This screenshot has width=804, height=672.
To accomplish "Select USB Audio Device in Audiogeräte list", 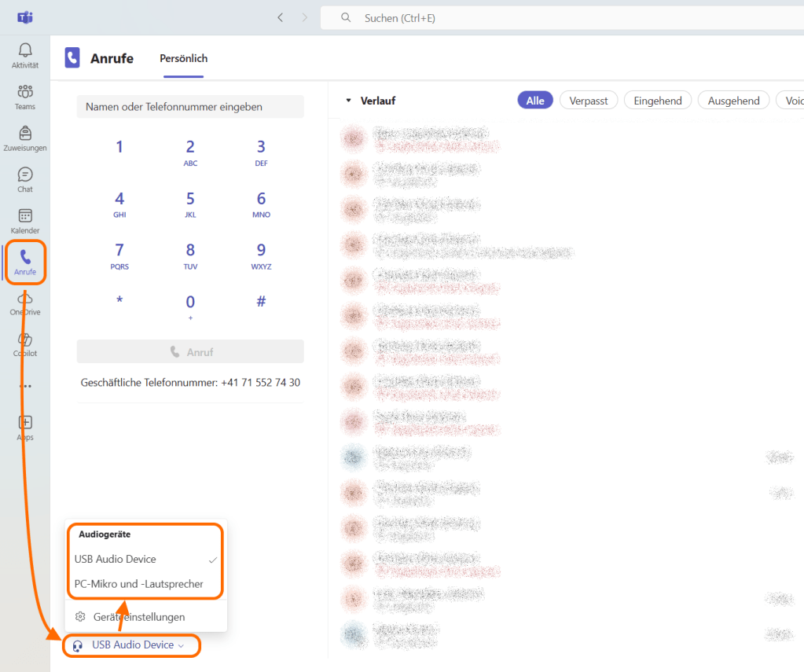I will 116,560.
